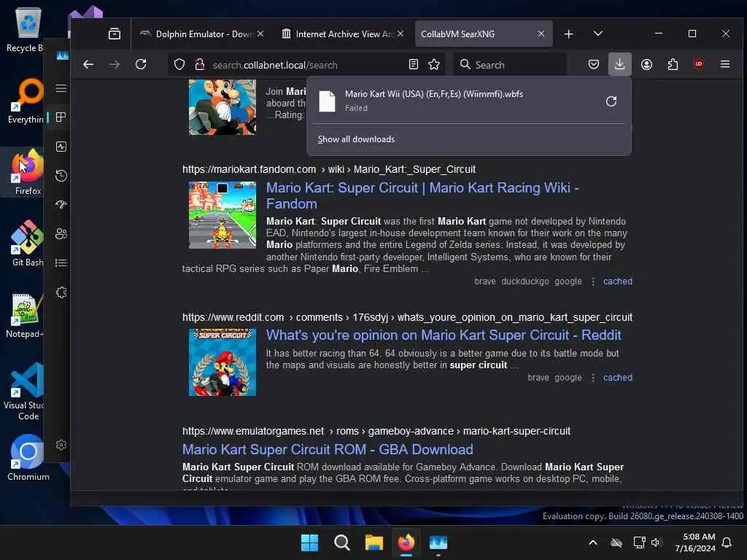Open File Explorer from taskbar
This screenshot has height=560, width=747.
(374, 542)
